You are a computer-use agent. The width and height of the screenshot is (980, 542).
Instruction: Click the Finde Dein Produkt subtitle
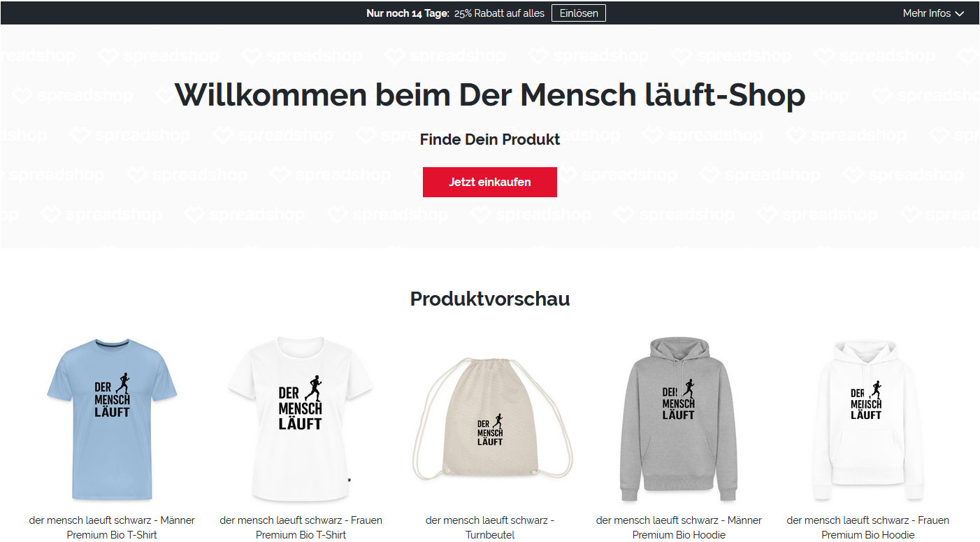click(x=490, y=139)
